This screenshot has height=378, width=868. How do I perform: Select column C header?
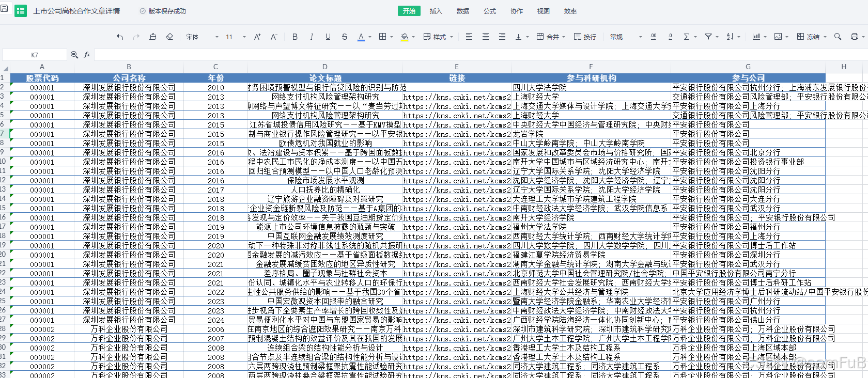point(215,67)
